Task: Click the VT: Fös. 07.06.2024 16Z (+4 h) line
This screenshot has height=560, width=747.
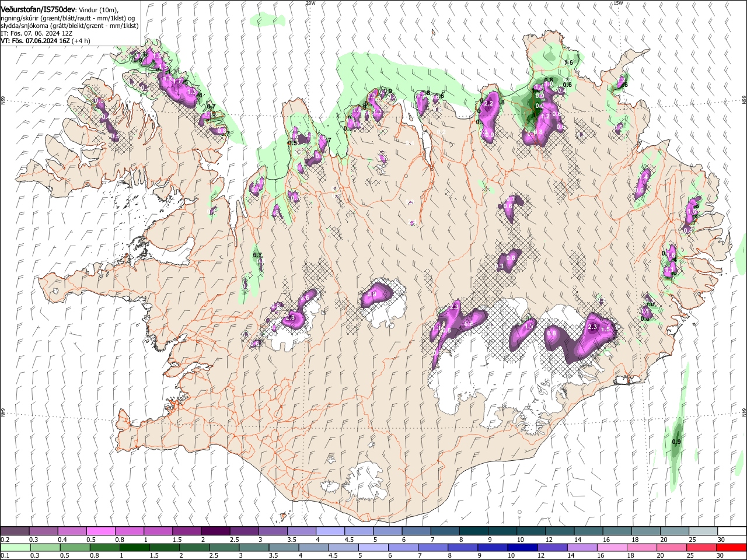Action: [x=46, y=41]
